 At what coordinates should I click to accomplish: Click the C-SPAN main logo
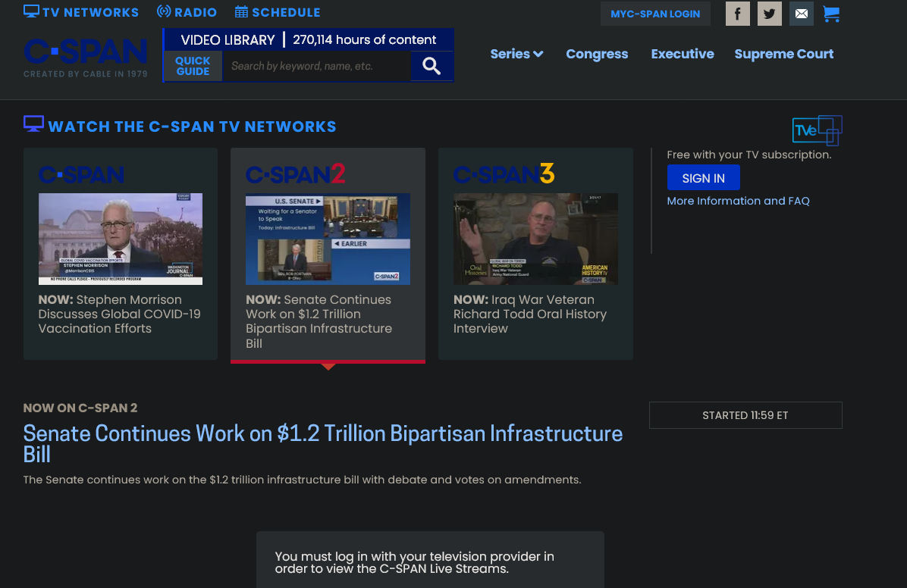[86, 58]
